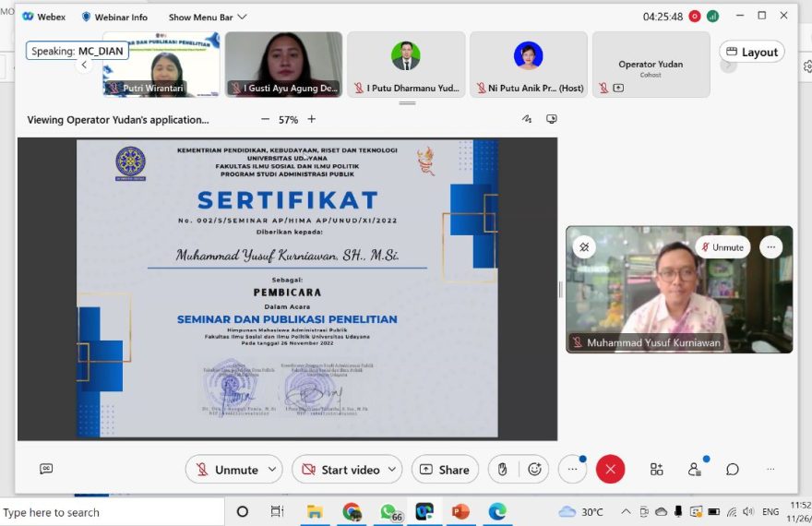
Task: Open the Chat panel icon
Action: tap(733, 469)
